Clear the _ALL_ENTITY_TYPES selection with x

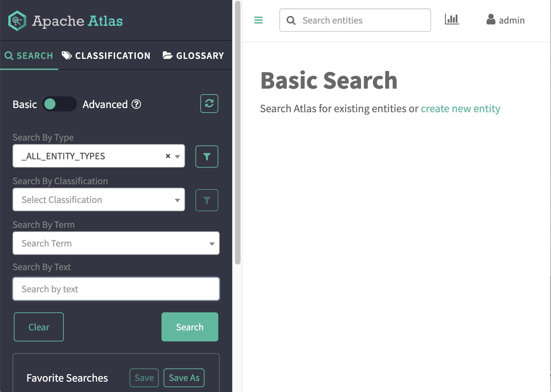(168, 156)
